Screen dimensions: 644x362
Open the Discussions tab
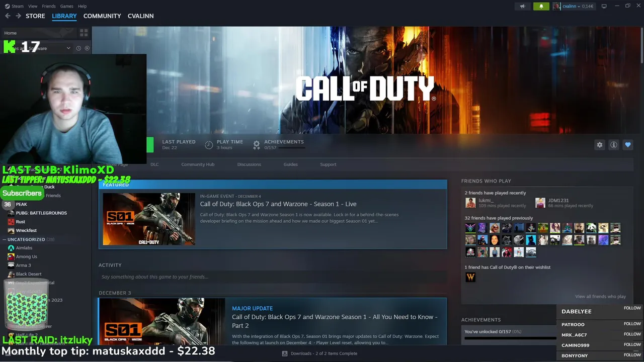tap(249, 164)
